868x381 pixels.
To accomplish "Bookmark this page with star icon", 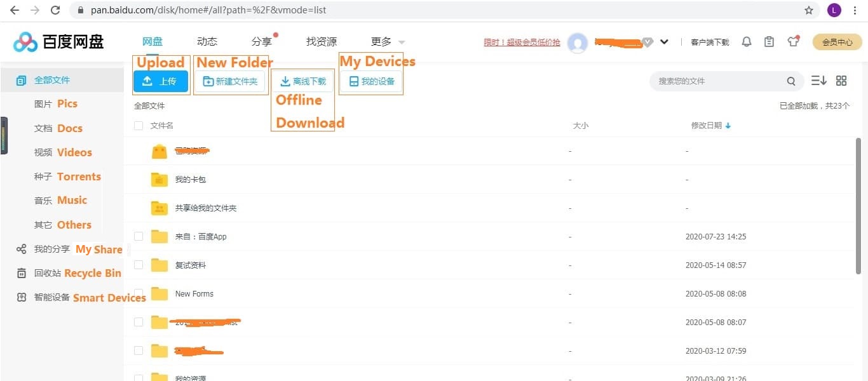I will tap(809, 10).
